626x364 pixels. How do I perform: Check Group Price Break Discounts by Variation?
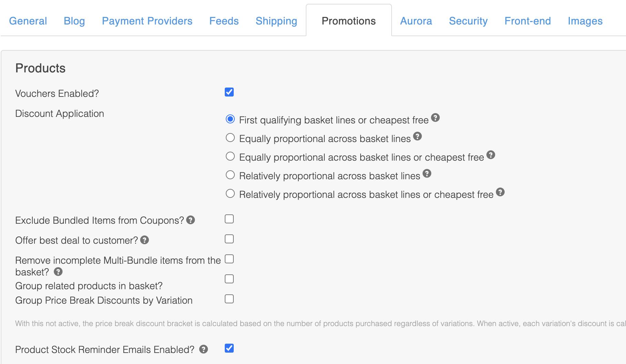pos(229,299)
